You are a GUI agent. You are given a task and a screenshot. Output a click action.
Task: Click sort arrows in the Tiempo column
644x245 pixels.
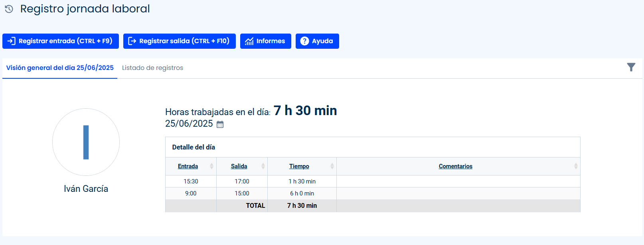coord(332,166)
